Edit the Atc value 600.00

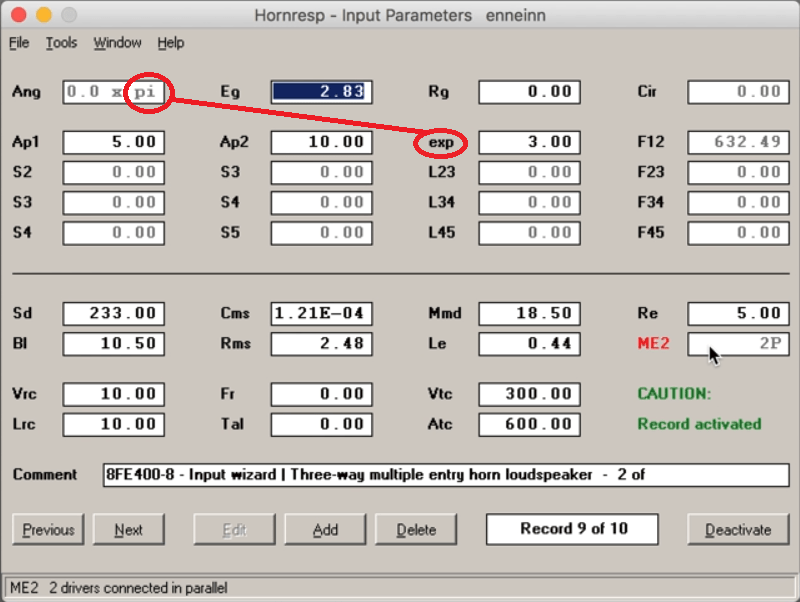529,424
